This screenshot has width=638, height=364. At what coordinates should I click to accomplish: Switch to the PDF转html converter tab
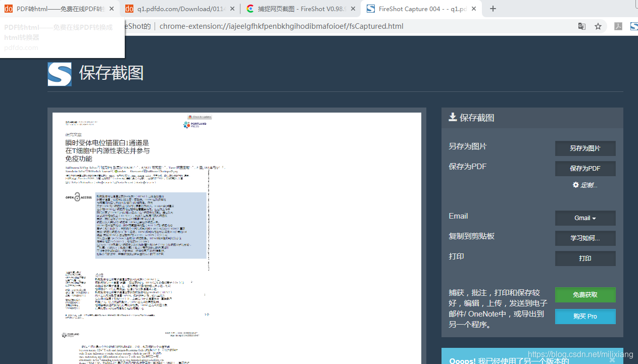click(60, 9)
